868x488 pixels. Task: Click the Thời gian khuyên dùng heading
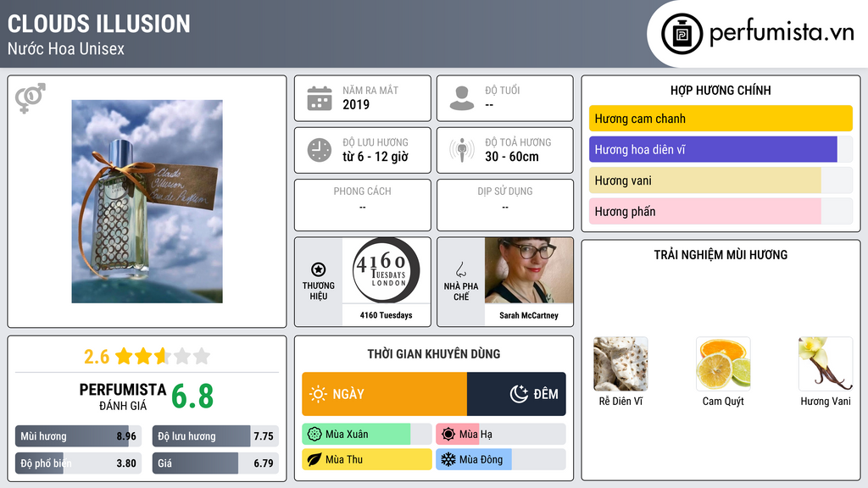[x=434, y=354]
